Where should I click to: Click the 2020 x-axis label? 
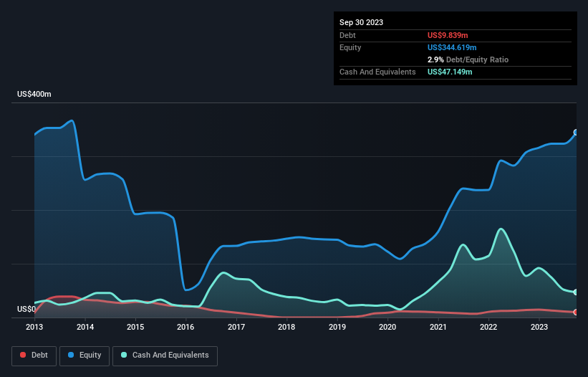tap(387, 327)
